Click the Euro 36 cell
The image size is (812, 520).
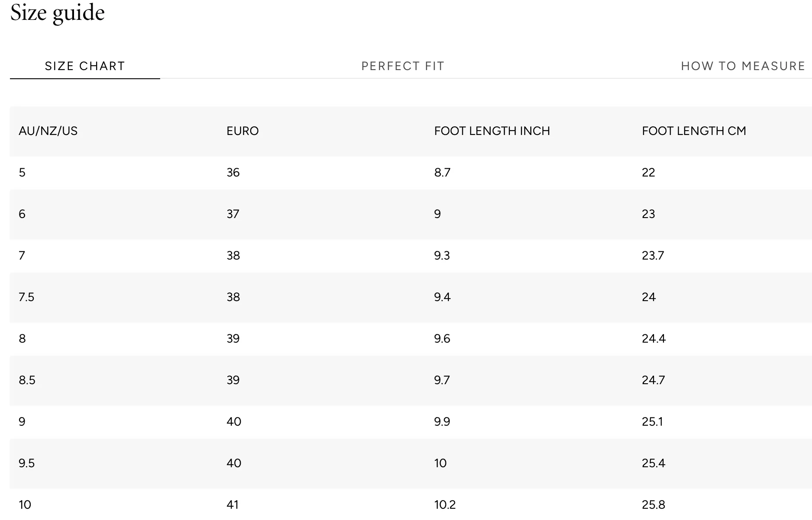tap(233, 173)
